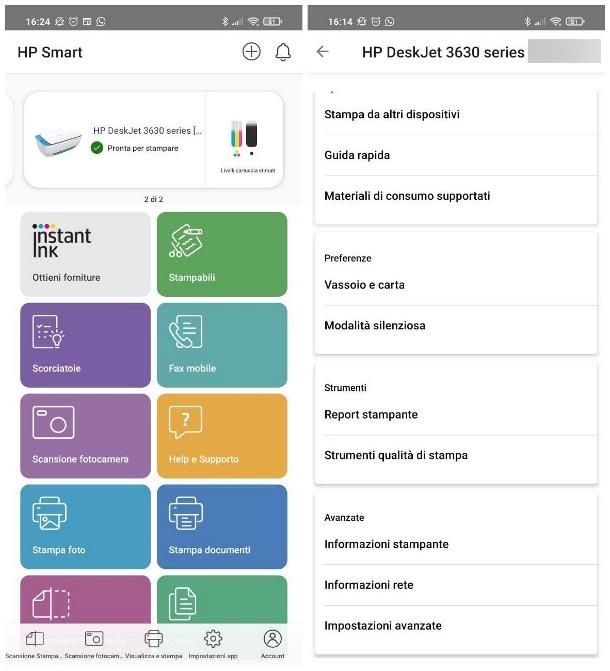
Task: Open Modalità silenziosa setting
Action: click(456, 326)
